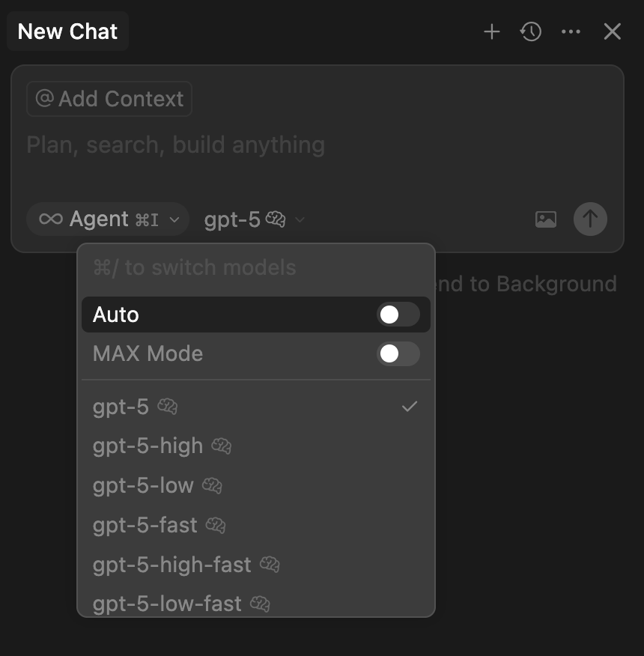Click the Add Context button
Viewport: 644px width, 656px height.
pyautogui.click(x=109, y=99)
